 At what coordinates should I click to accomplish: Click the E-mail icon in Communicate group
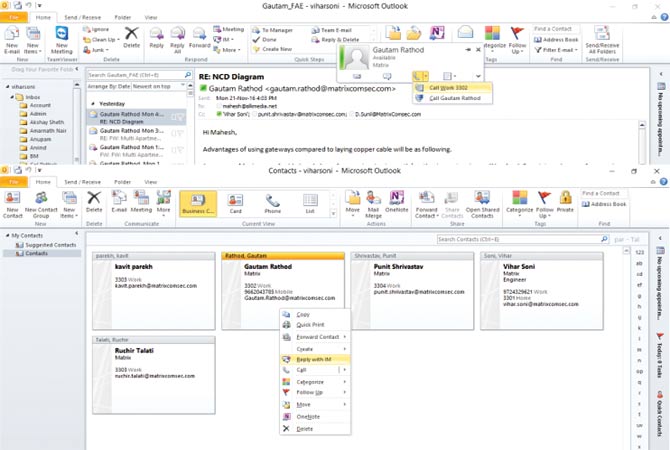click(119, 202)
